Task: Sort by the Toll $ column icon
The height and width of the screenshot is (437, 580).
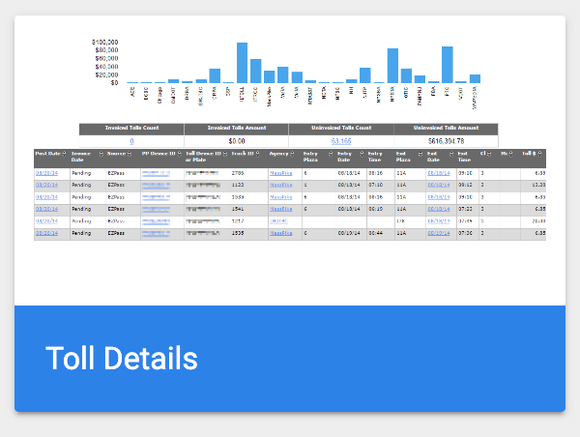Action: pos(540,154)
